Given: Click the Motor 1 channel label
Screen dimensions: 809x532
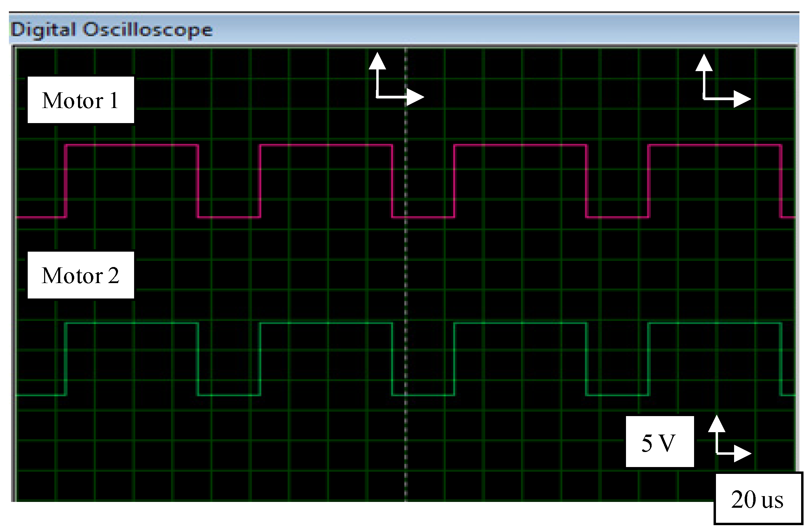Looking at the screenshot, I should pos(81,100).
